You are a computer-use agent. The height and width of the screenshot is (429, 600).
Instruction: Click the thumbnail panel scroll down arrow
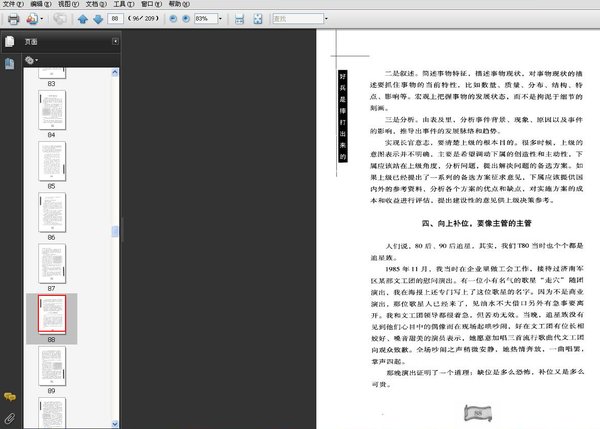tap(115, 424)
